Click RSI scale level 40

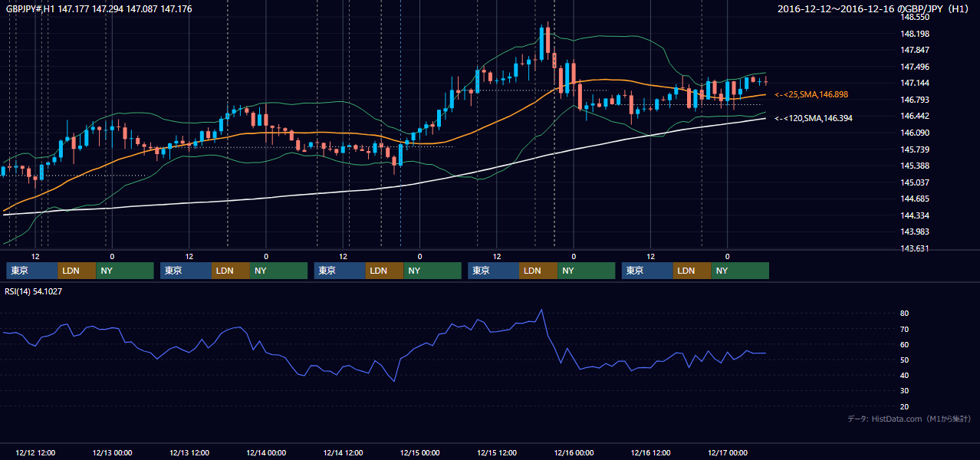coord(905,375)
